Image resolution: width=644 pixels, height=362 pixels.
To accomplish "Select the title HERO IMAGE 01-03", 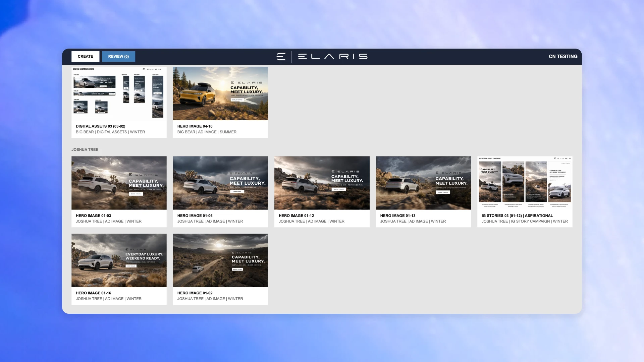I will (x=93, y=216).
